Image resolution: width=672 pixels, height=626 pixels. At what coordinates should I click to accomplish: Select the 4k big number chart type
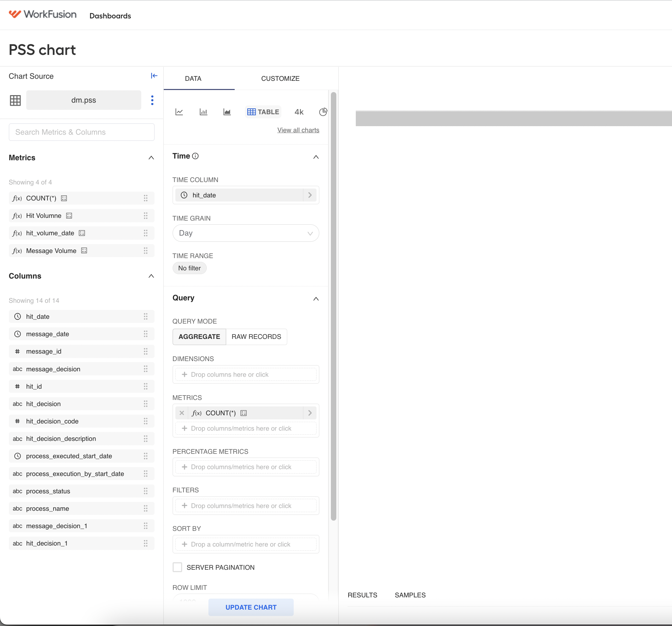(x=299, y=112)
